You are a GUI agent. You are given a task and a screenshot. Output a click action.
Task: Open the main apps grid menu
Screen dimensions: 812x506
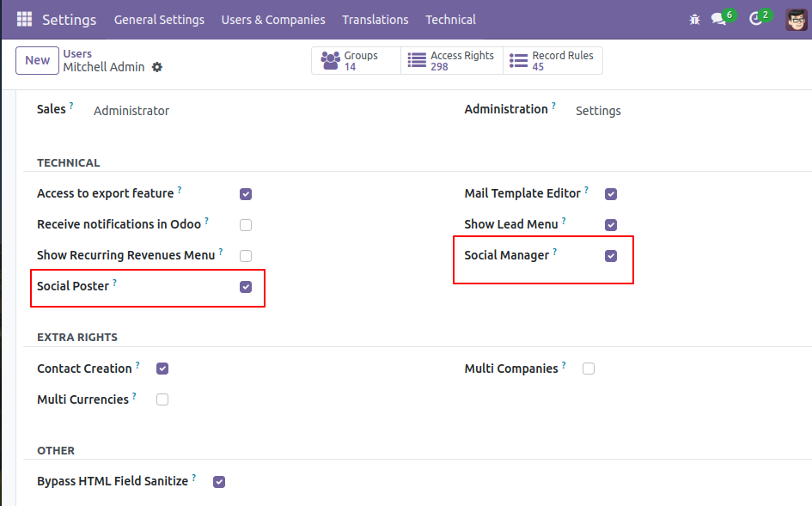point(24,19)
